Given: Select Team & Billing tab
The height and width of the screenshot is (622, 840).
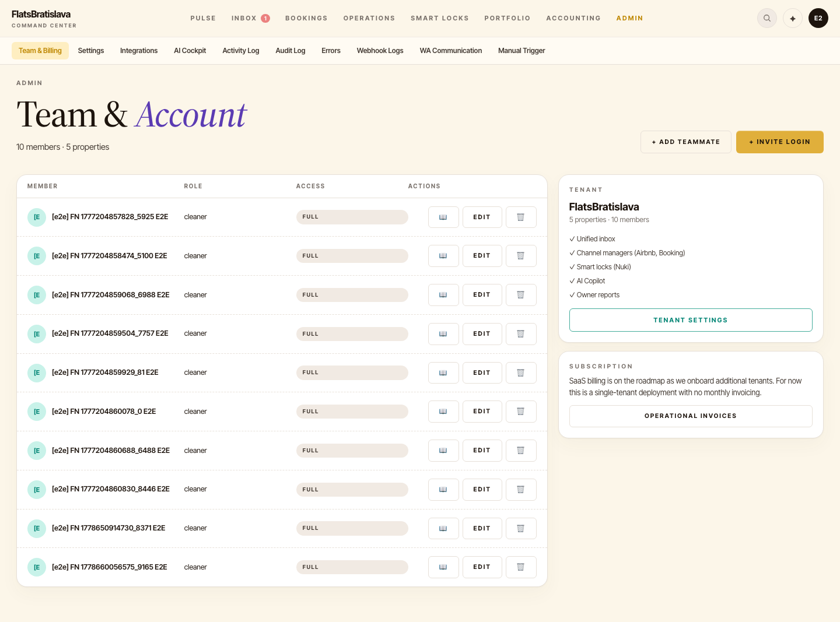Looking at the screenshot, I should click(x=40, y=51).
